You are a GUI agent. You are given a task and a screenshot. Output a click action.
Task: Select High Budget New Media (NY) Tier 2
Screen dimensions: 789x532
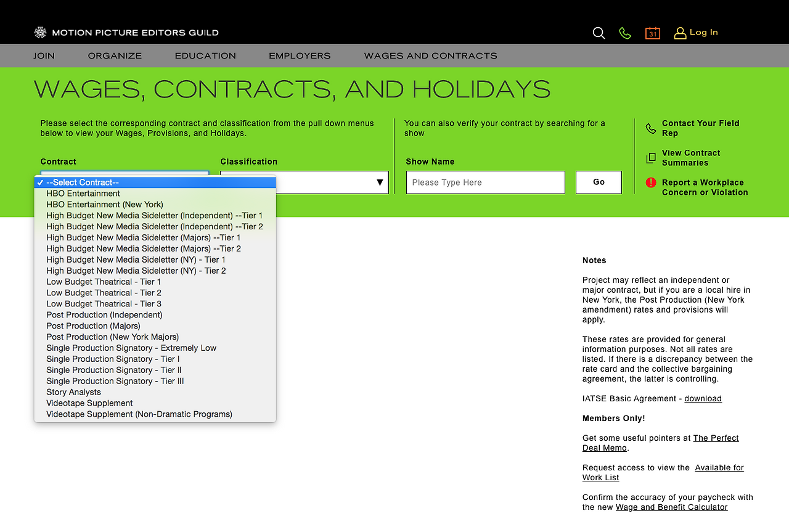[x=155, y=271]
